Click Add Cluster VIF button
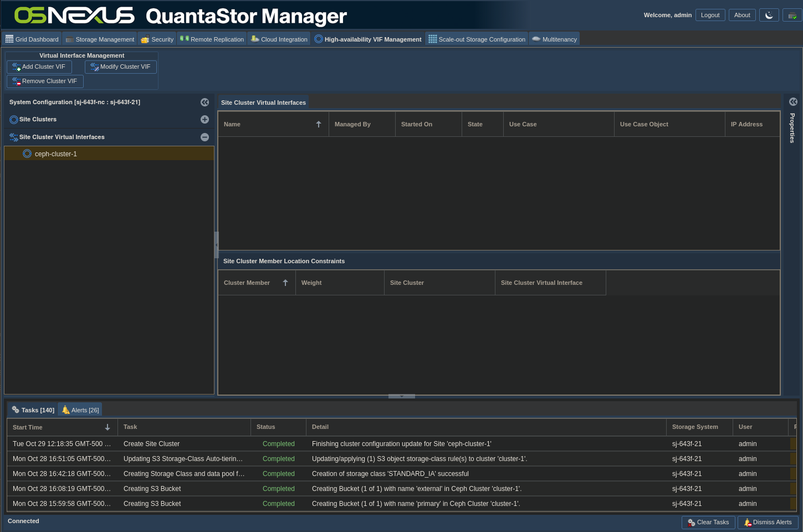The image size is (803, 532). point(39,67)
